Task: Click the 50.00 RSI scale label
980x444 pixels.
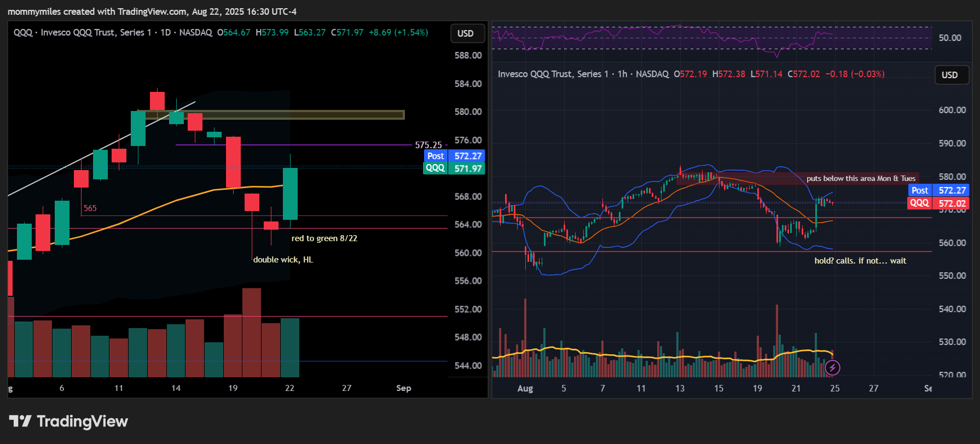Action: 950,38
